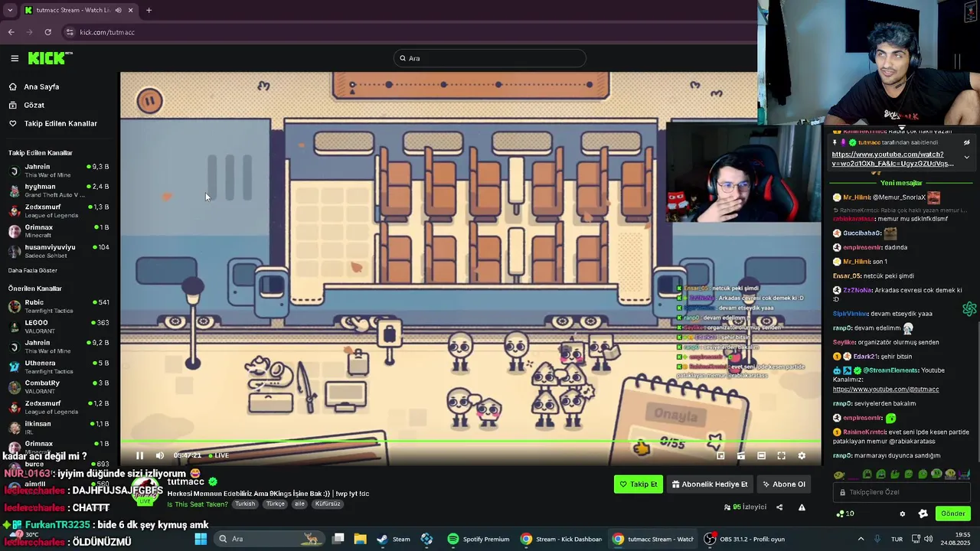Click the Türkçe stream tag
Screen dimensions: 980x551
pyautogui.click(x=275, y=504)
